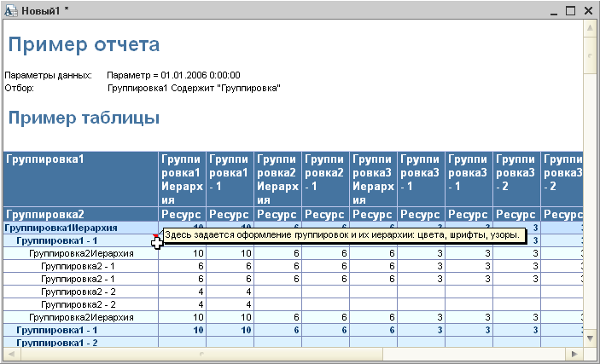Click the vertical scrollbar thumb
The image size is (600, 364).
[590, 55]
